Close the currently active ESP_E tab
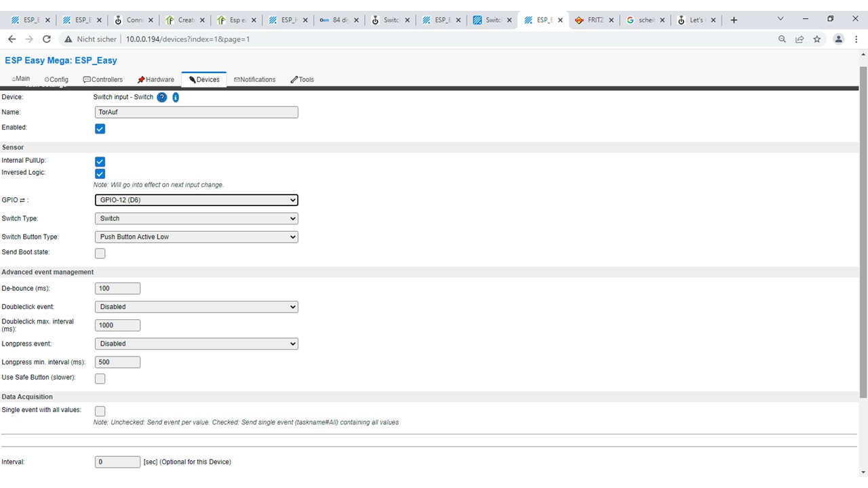 point(560,20)
